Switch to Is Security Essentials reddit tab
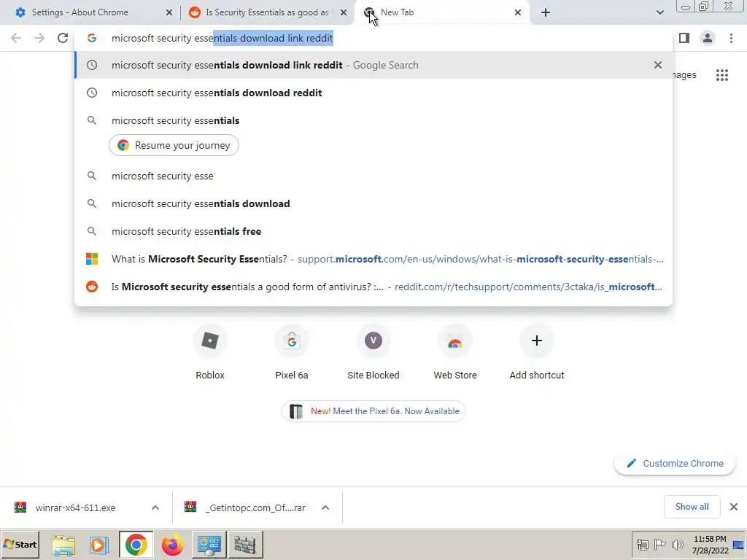The height and width of the screenshot is (560, 747). tap(268, 12)
